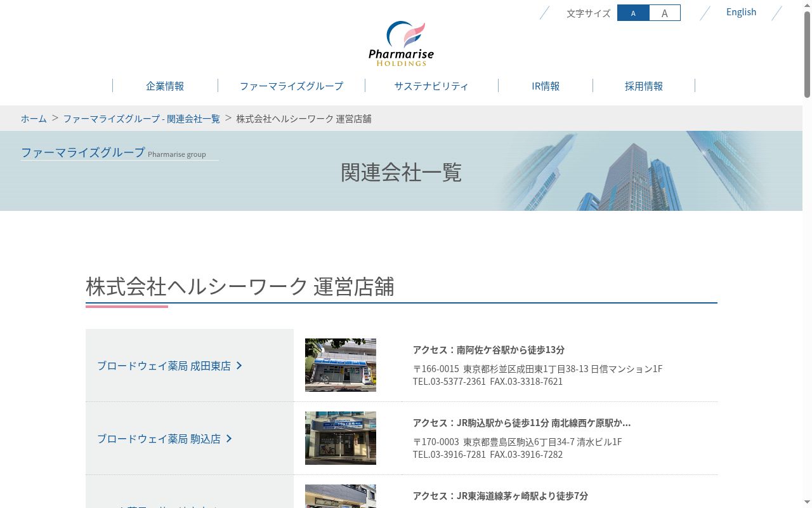Viewport: 812px width, 508px height.
Task: Click the 文字サイズ label
Action: coord(588,13)
